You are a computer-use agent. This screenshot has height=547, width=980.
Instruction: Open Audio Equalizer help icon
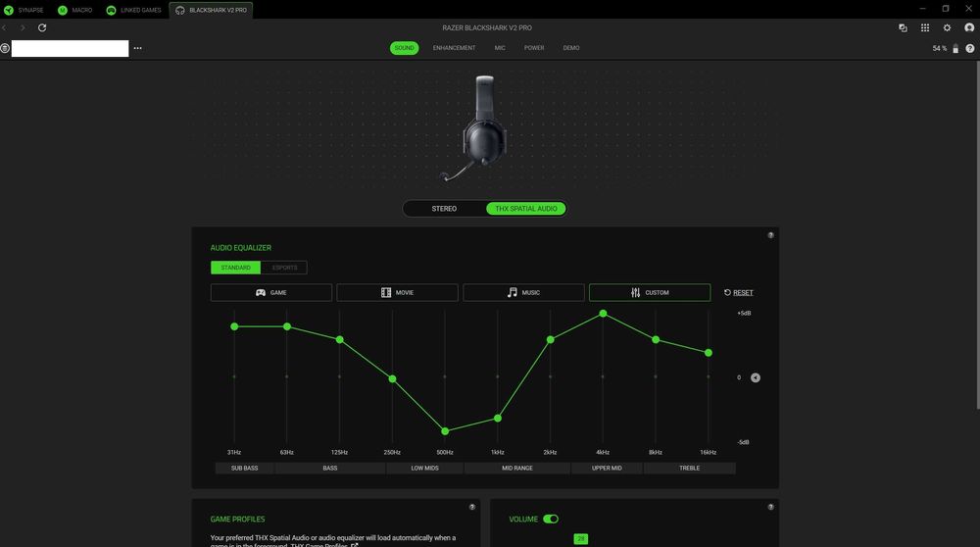[x=770, y=235]
